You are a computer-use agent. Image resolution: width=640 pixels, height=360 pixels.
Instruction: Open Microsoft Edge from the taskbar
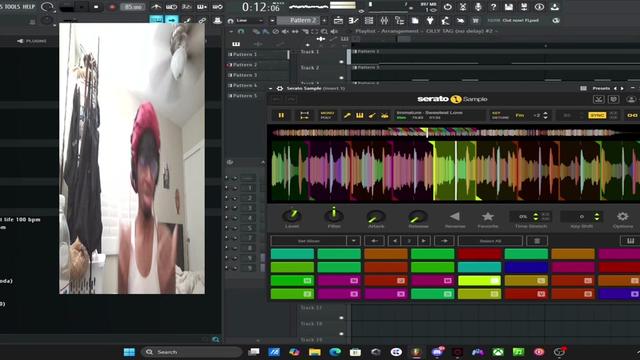click(335, 352)
